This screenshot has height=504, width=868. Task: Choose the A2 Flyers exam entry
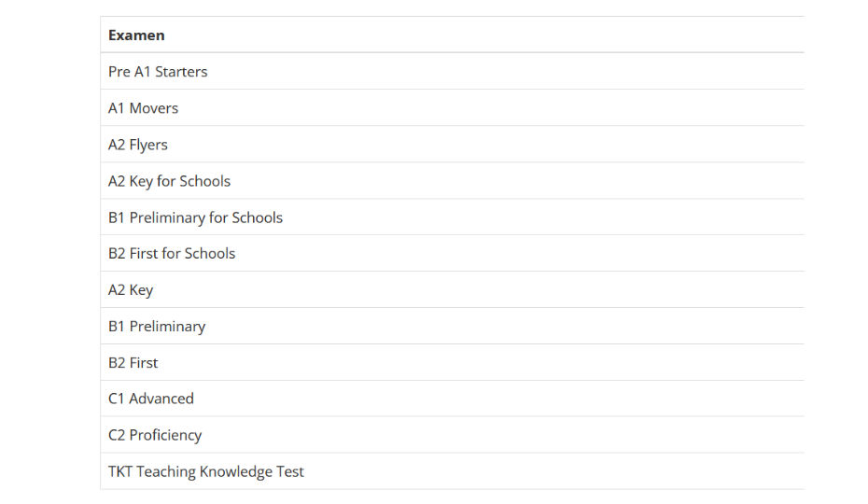pos(453,145)
